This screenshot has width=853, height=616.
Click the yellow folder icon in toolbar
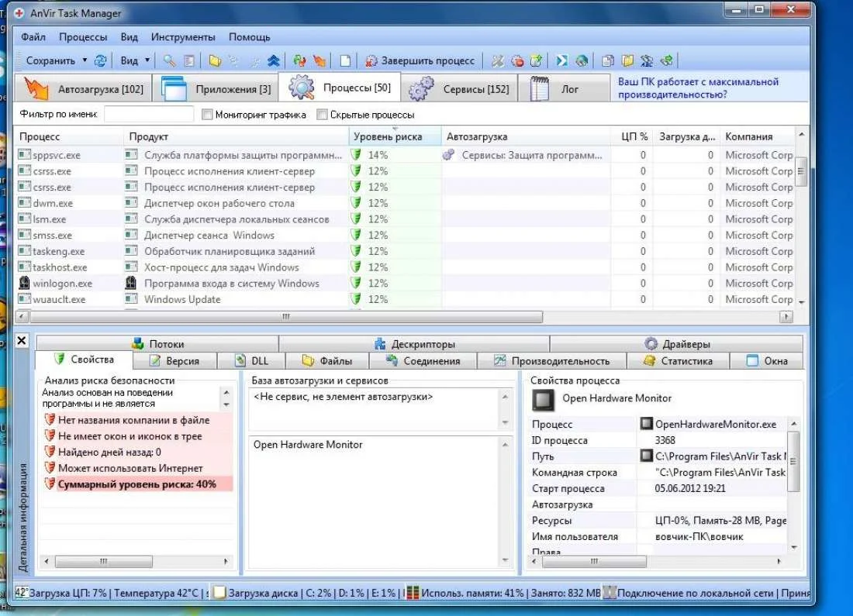[x=215, y=60]
